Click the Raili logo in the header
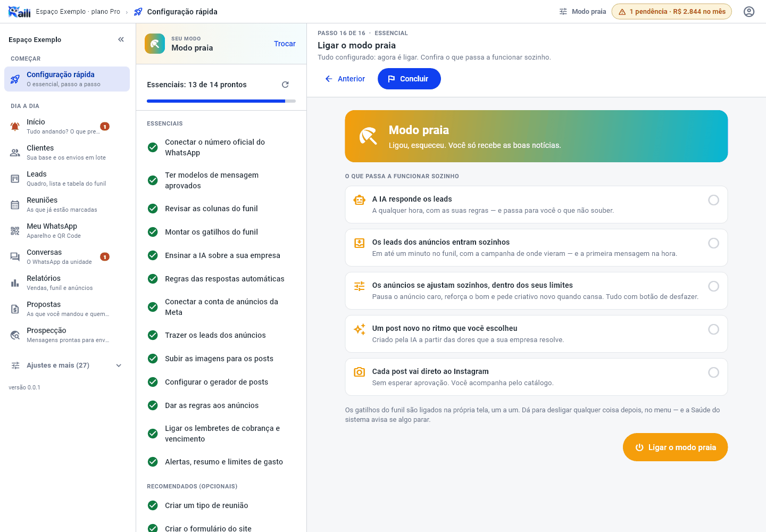Screen dimensions: 766x532 coord(19,12)
